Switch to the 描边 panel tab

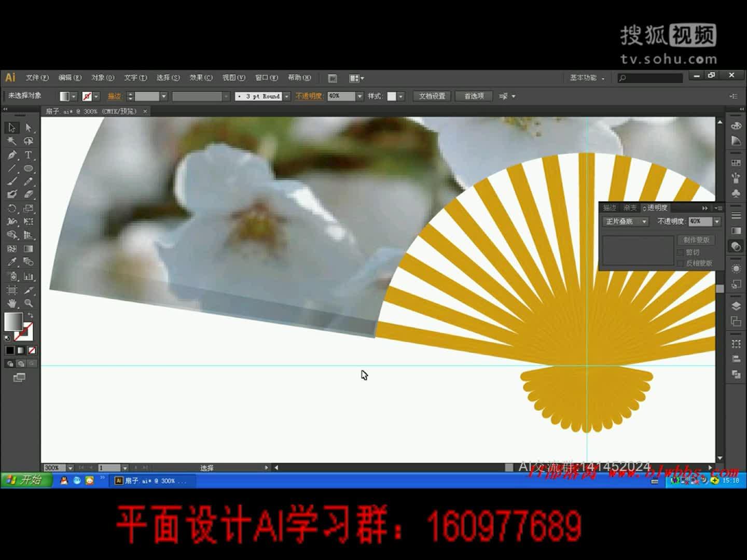610,207
